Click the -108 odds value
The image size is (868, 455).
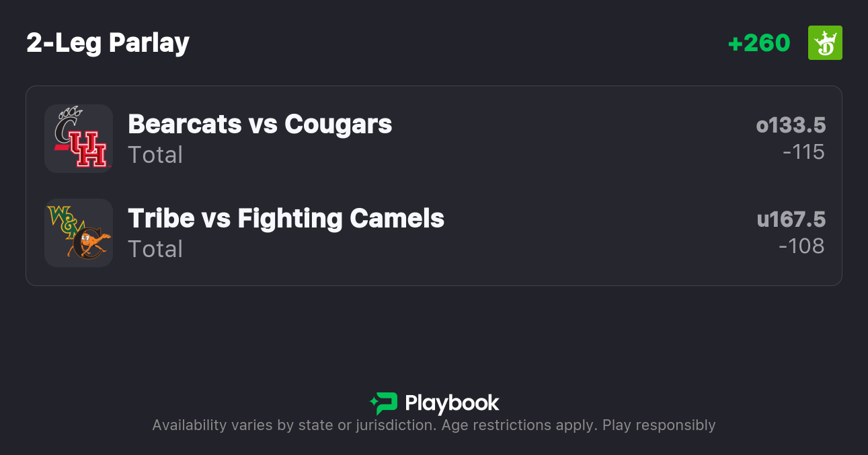[x=801, y=246]
